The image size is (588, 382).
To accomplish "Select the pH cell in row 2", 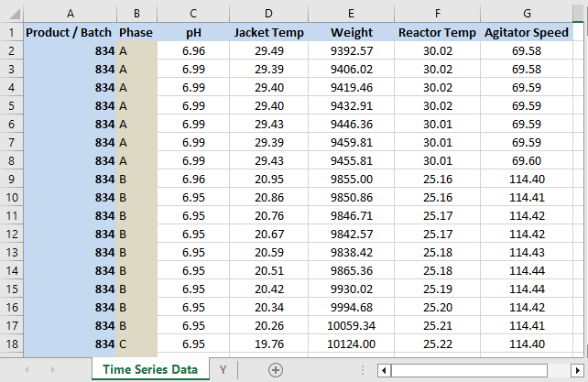I will click(193, 50).
